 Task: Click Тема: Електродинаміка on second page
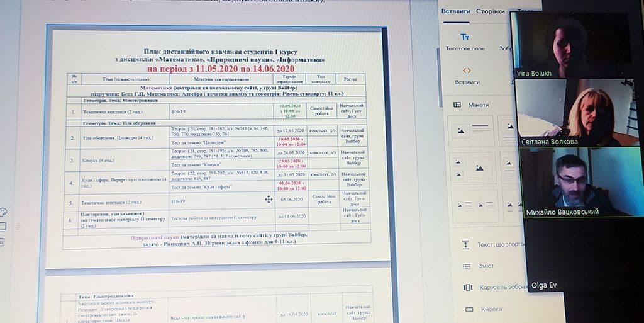tap(106, 297)
